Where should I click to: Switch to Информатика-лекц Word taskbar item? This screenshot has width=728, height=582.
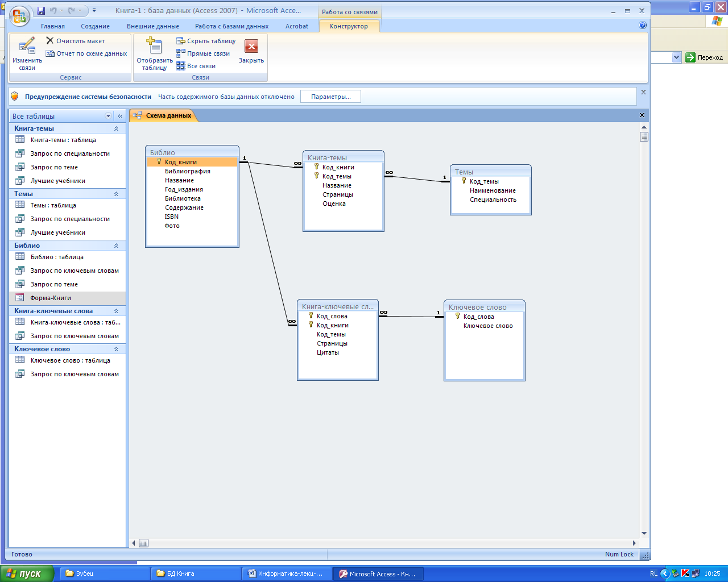point(287,573)
